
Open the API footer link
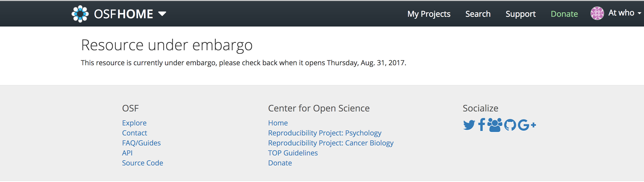(x=127, y=153)
